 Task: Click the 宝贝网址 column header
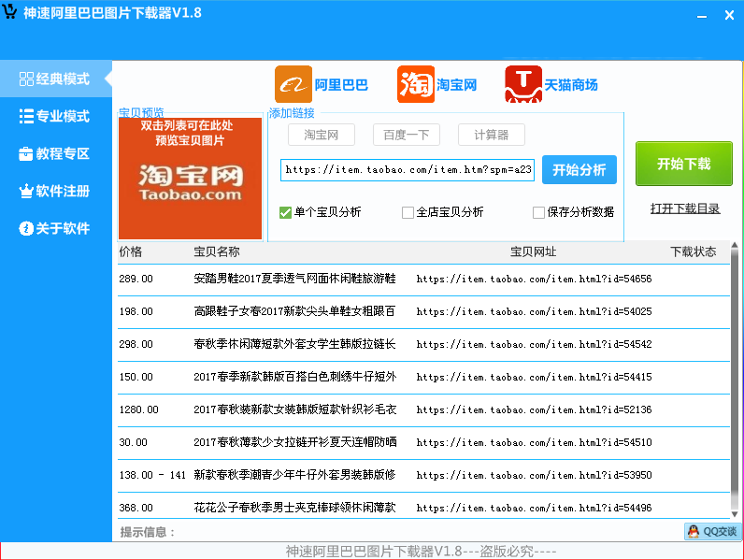tap(534, 251)
